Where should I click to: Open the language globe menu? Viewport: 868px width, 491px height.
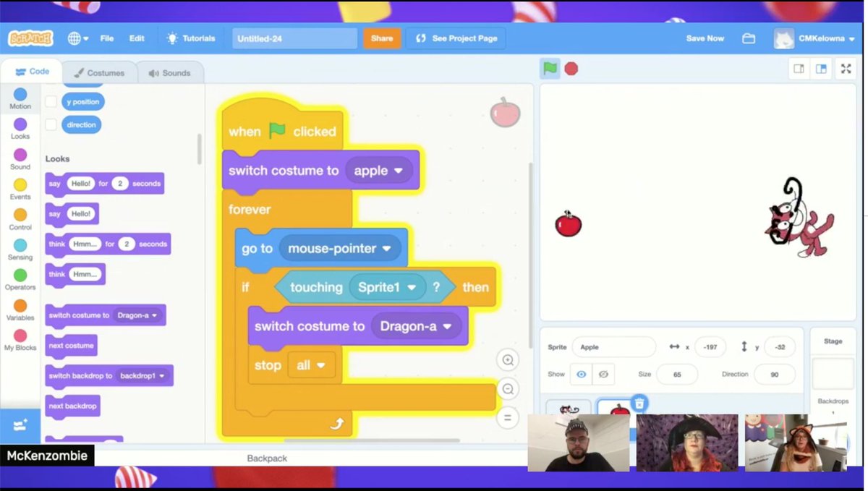pos(77,38)
